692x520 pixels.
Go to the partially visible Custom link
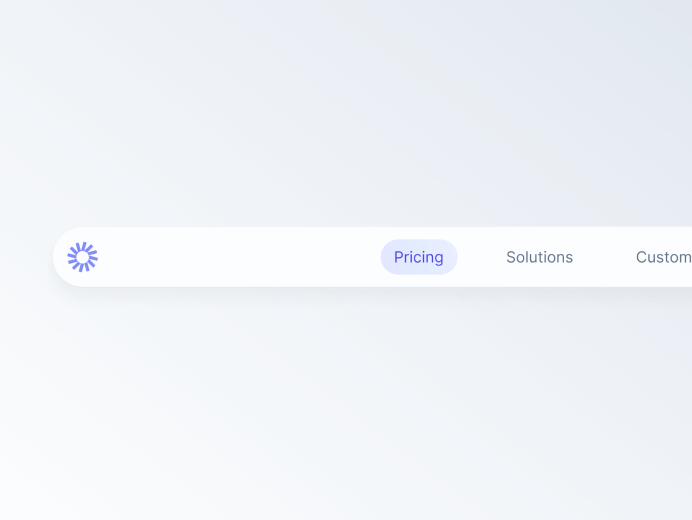[663, 257]
